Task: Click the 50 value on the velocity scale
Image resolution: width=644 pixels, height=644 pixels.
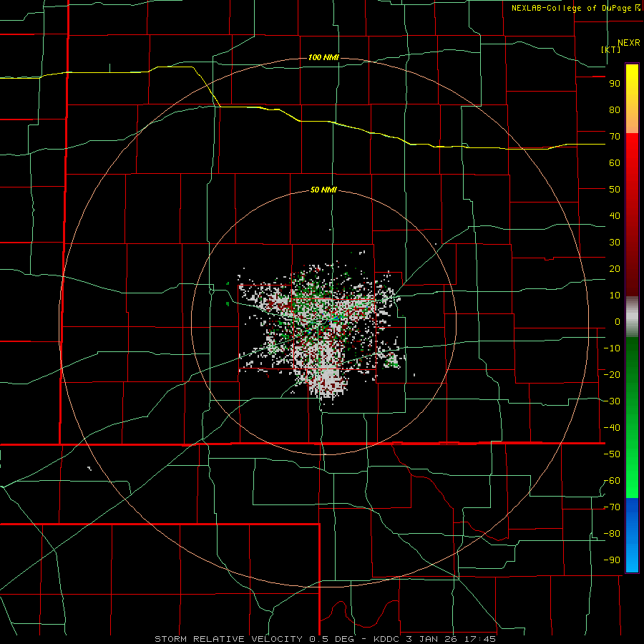Action: coord(615,190)
